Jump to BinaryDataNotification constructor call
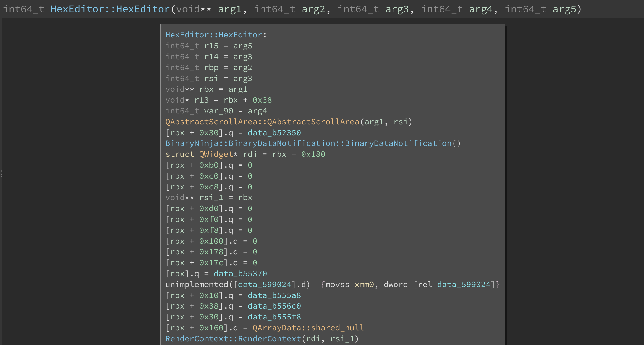644x345 pixels. (x=308, y=143)
